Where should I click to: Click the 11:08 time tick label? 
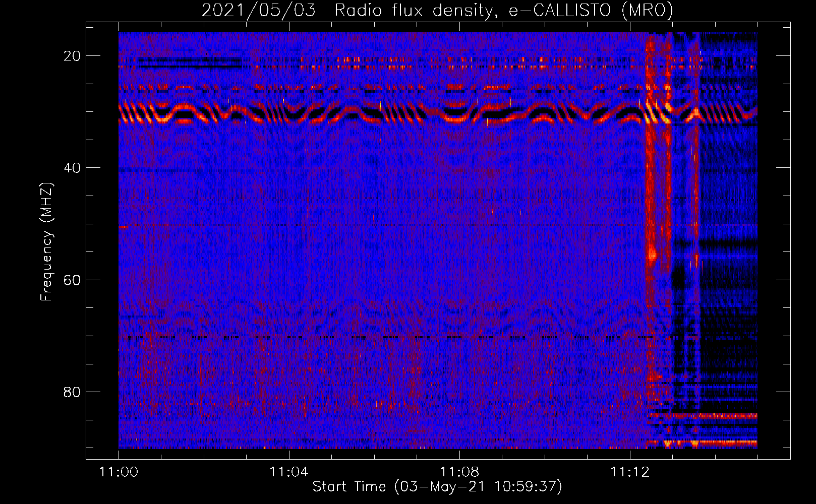[459, 472]
